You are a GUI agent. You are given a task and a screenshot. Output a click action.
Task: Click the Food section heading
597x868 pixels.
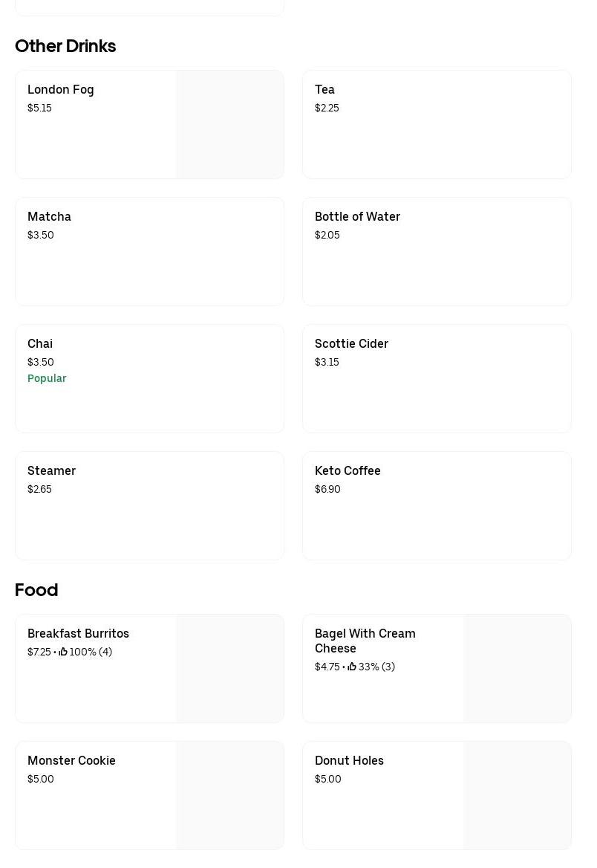click(x=36, y=590)
